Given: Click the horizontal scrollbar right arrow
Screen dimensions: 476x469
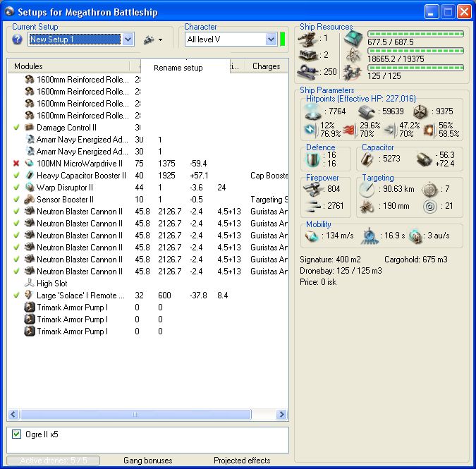Looking at the screenshot, I should (x=281, y=414).
